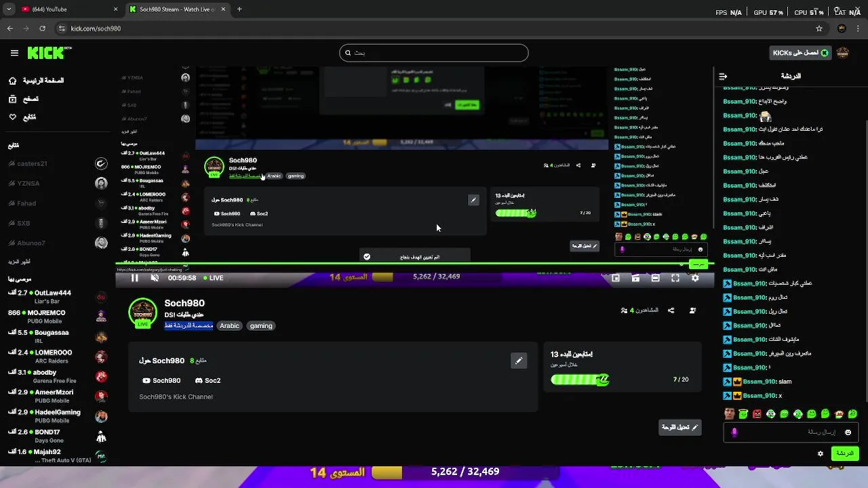
Task: Click the edit panel button
Action: pyautogui.click(x=679, y=428)
